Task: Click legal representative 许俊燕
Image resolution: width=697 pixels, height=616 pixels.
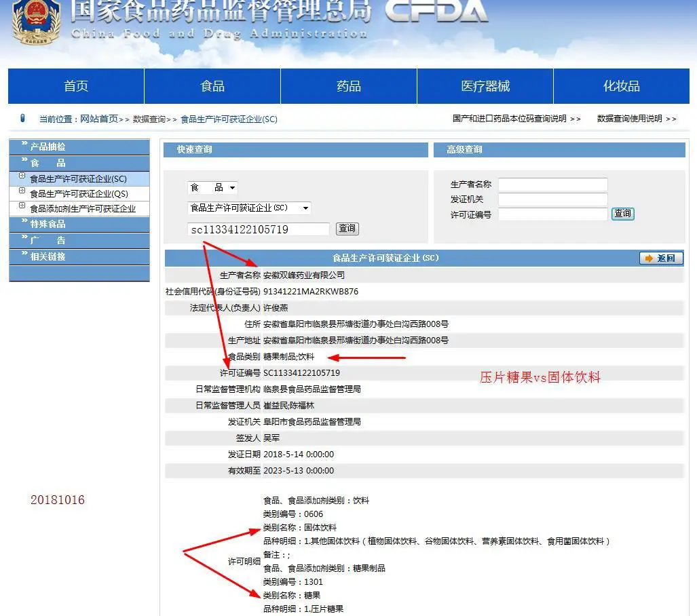Action: (276, 308)
